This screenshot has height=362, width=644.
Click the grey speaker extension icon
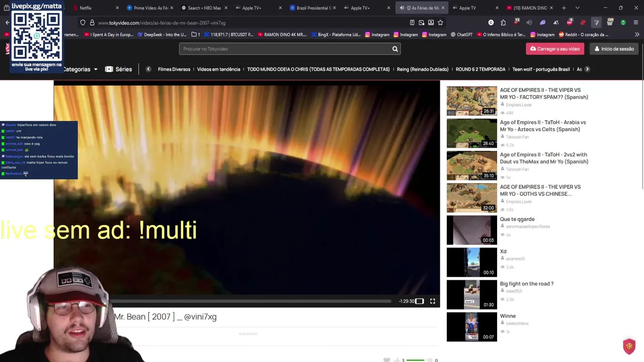(x=529, y=23)
